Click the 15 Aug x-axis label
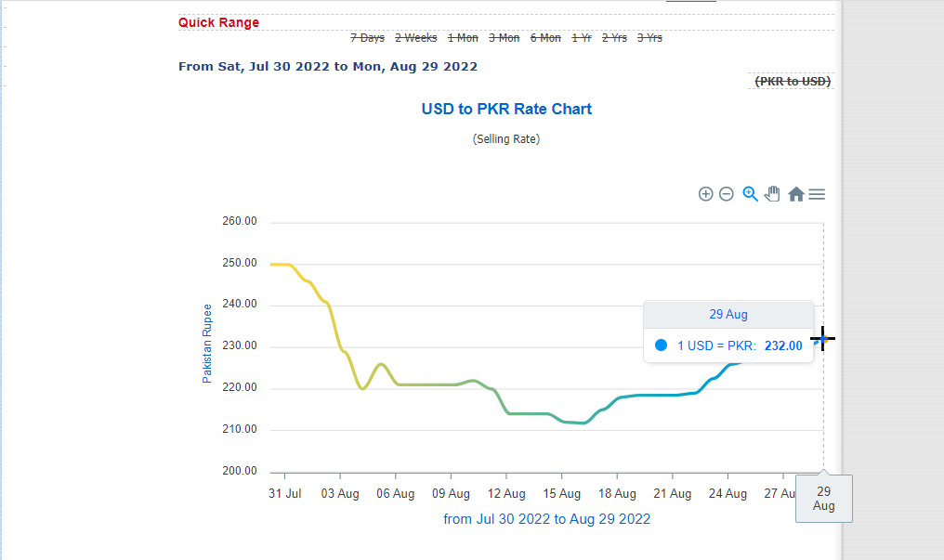 [x=562, y=494]
